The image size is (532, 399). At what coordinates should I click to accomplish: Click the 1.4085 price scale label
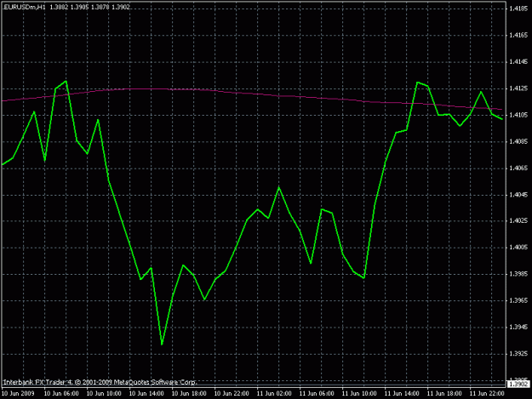518,141
